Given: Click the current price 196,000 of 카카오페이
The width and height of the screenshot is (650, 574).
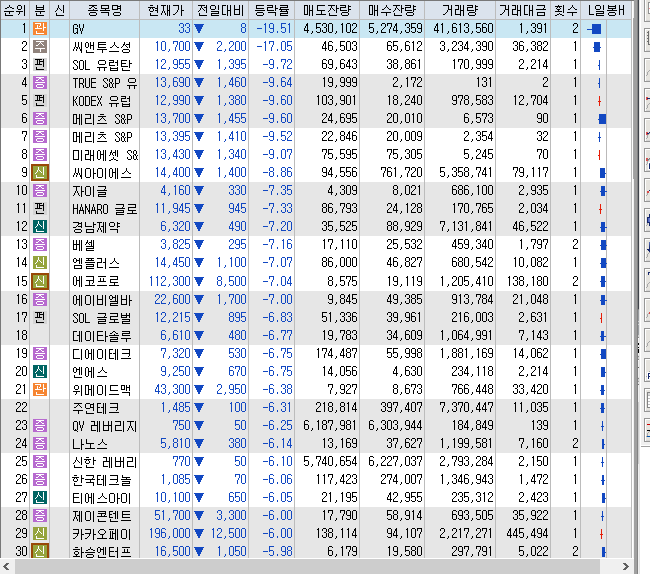Looking at the screenshot, I should pos(170,533).
